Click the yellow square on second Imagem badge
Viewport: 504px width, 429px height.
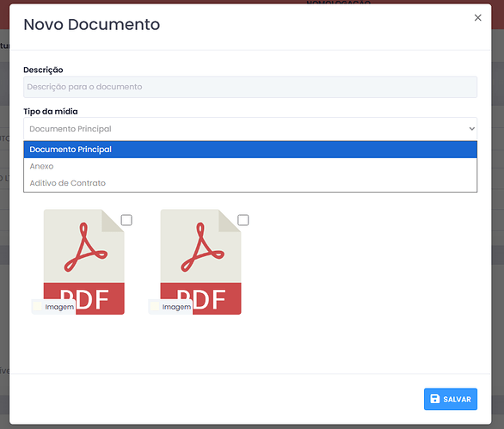(155, 307)
